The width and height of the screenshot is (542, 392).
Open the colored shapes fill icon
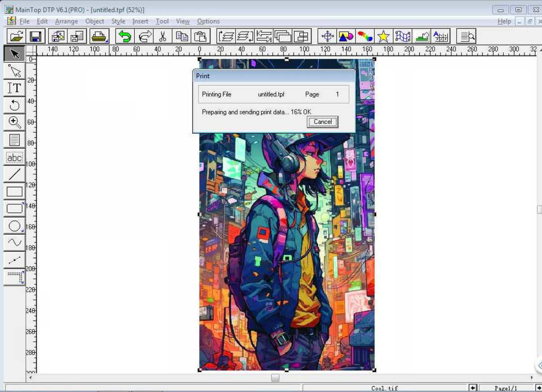click(346, 36)
